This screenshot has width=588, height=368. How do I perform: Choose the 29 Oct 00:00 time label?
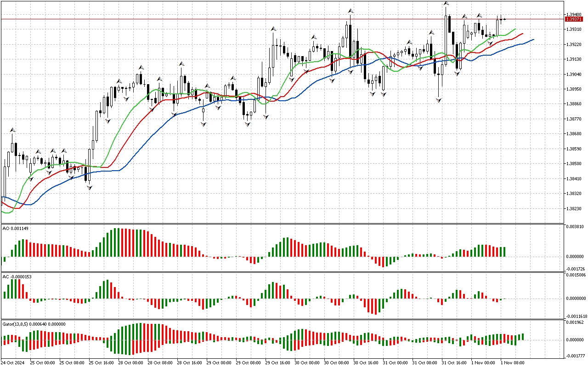[219, 362]
